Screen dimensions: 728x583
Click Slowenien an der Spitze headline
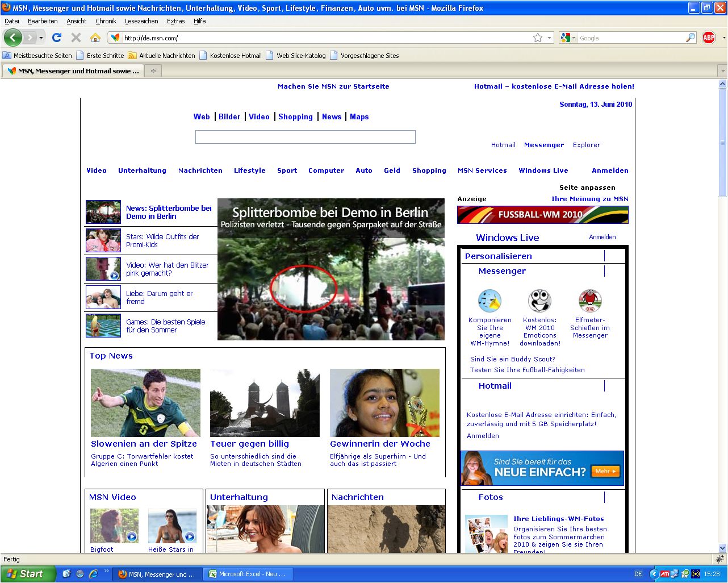tap(144, 444)
